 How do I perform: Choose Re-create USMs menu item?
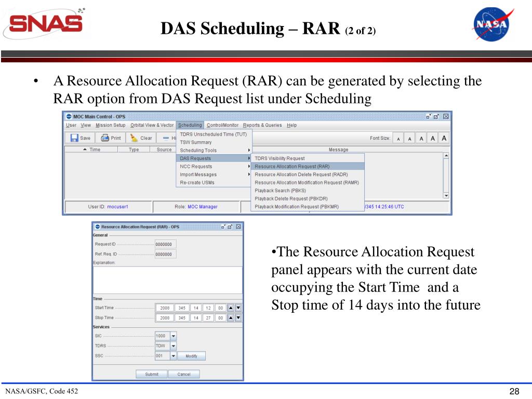[x=214, y=182]
